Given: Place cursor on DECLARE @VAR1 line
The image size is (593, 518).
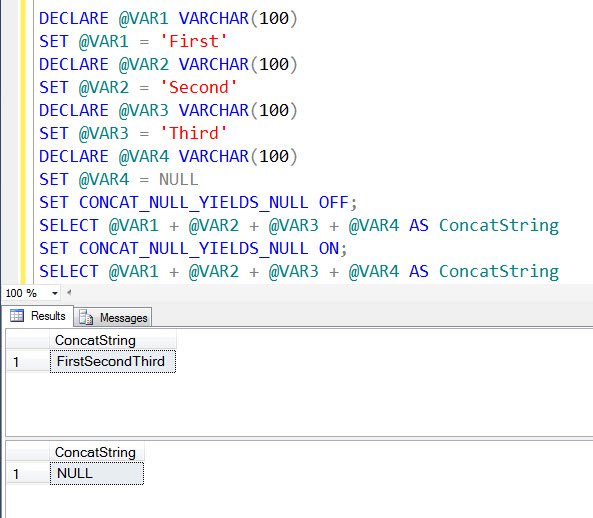Looking at the screenshot, I should click(x=168, y=18).
